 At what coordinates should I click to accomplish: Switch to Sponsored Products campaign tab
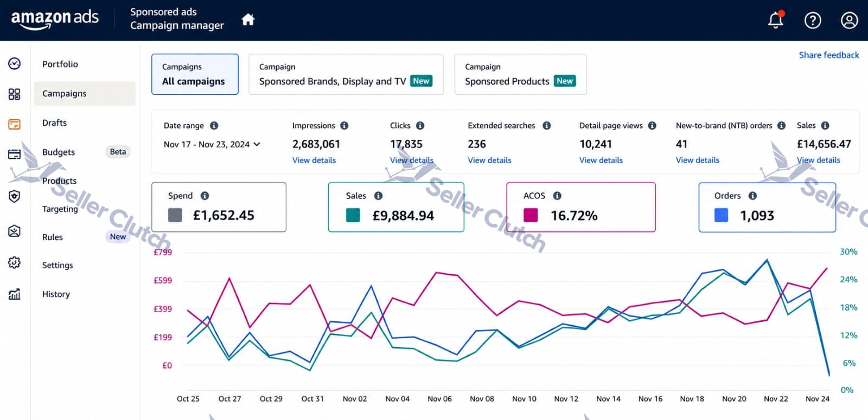tap(520, 74)
